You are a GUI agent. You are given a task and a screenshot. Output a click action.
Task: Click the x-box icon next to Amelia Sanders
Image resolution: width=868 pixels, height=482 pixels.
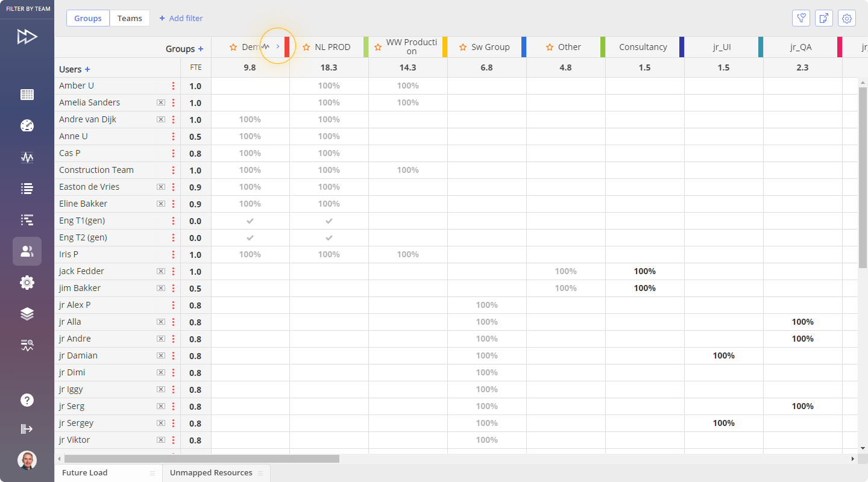[161, 102]
